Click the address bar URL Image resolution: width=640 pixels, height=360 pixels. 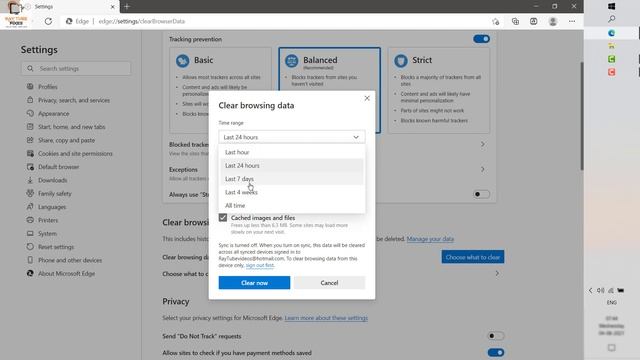(142, 21)
